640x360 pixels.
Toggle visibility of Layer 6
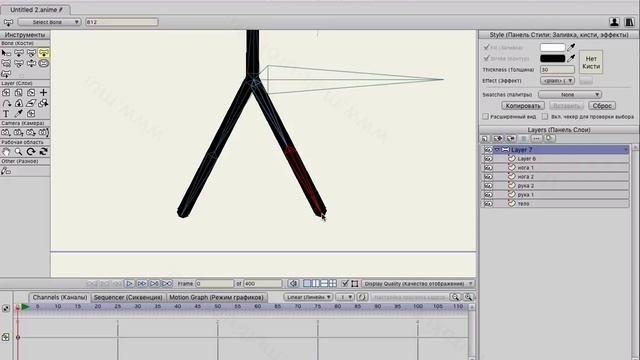click(488, 159)
